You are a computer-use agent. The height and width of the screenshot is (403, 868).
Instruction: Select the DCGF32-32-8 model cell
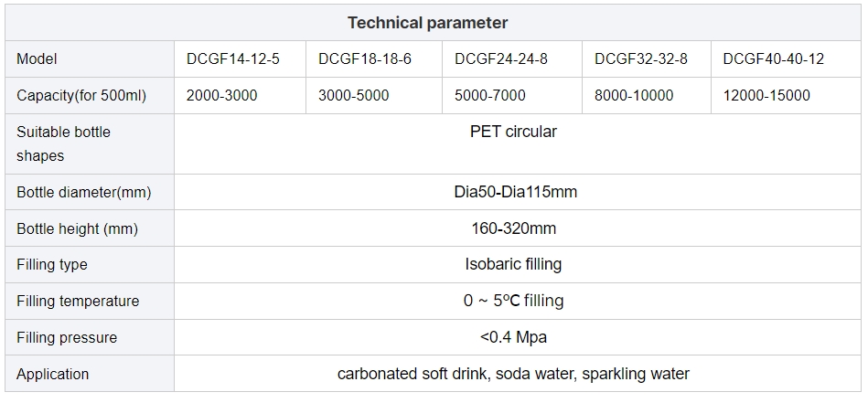[x=647, y=59]
